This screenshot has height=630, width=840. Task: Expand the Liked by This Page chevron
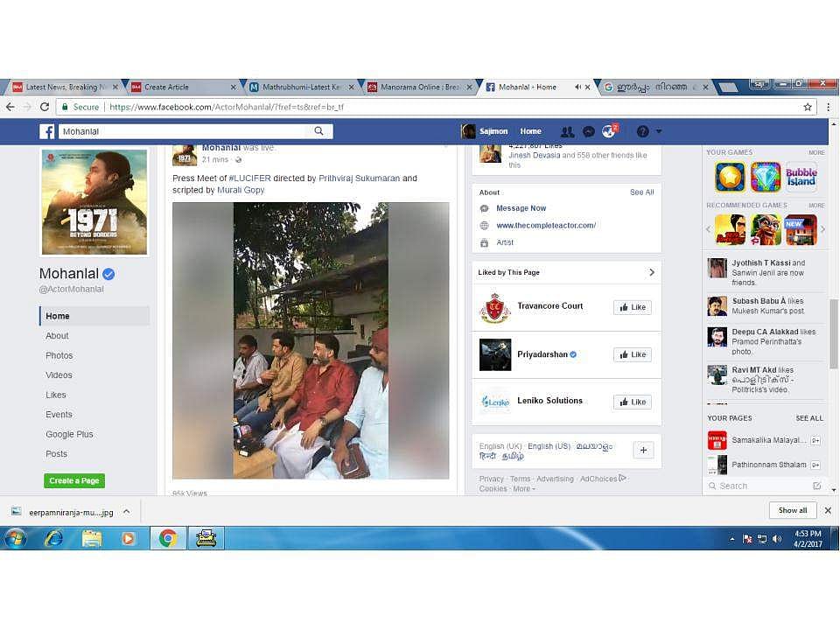(x=651, y=273)
